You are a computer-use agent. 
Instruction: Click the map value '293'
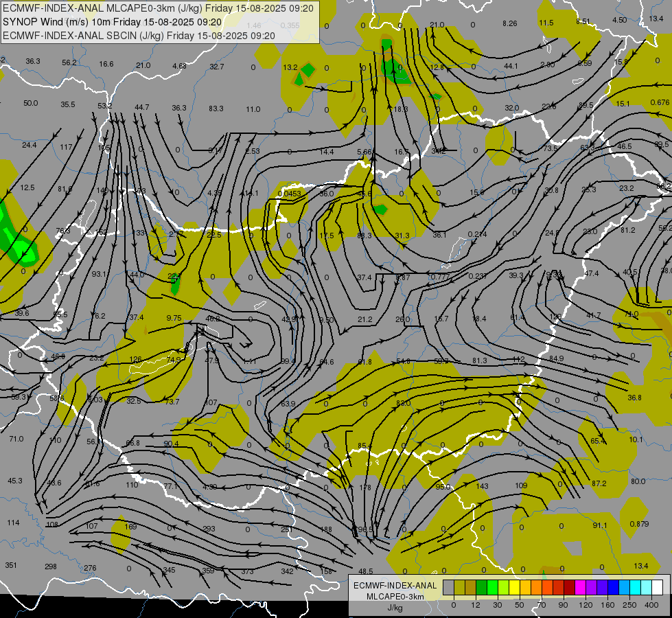point(209,529)
